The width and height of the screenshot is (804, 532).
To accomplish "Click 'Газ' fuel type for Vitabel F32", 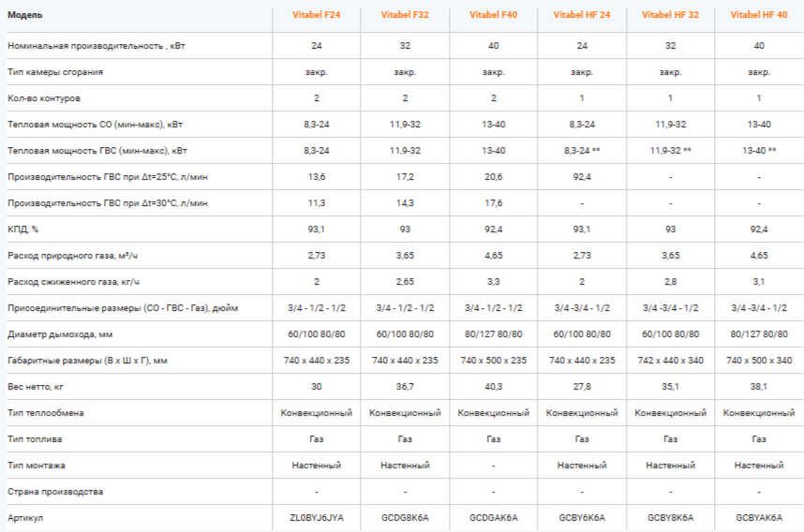I will pyautogui.click(x=405, y=439).
